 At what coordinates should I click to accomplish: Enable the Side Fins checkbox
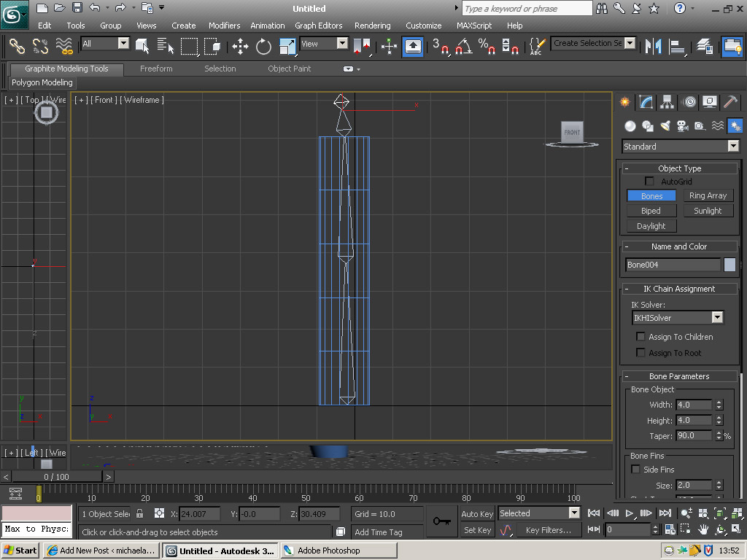click(635, 470)
